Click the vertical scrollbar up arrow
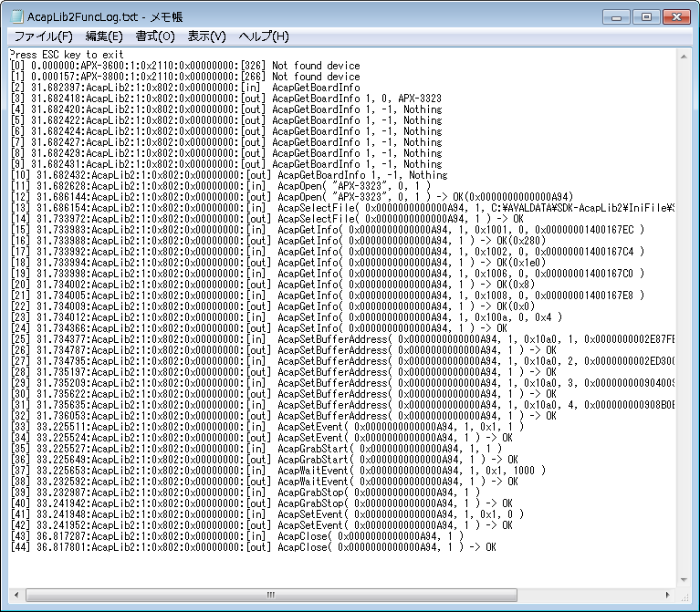This screenshot has width=700, height=612. point(684,57)
